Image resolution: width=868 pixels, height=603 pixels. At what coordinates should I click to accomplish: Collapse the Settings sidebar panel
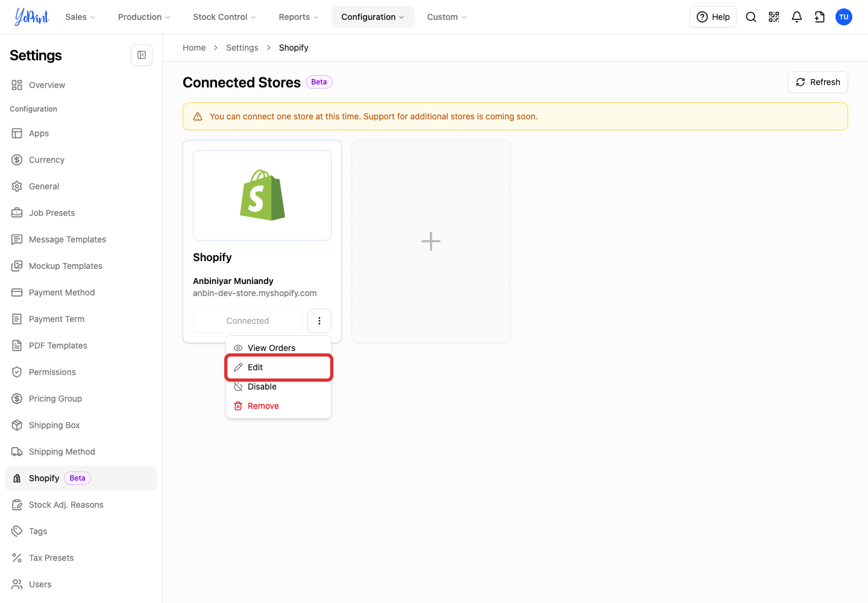coord(142,55)
